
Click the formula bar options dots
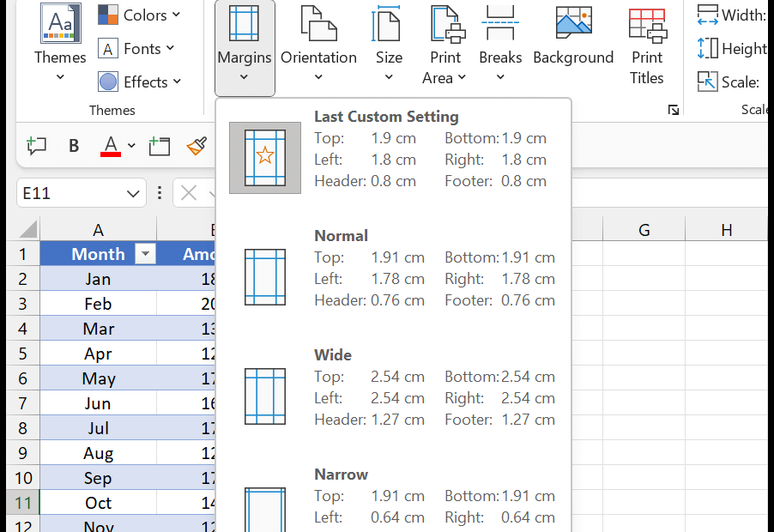click(x=159, y=193)
